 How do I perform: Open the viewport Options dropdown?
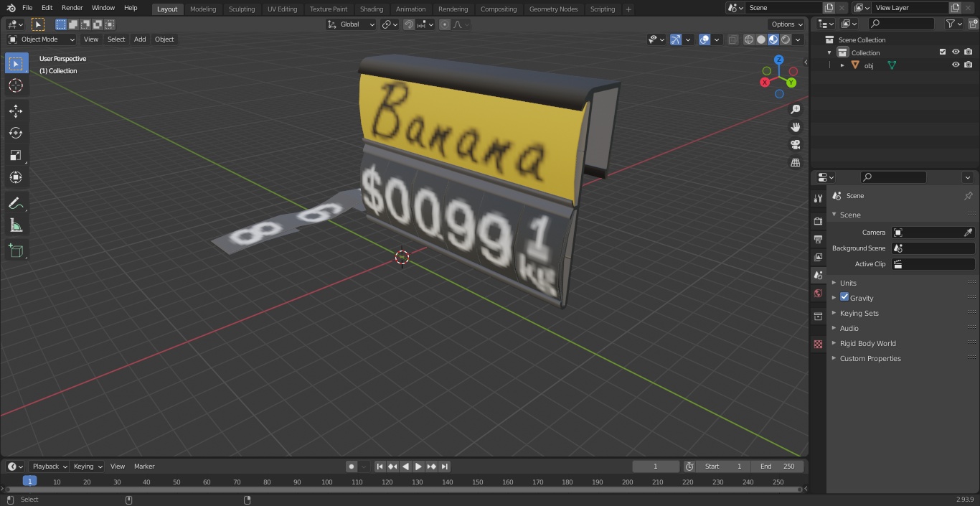tap(787, 24)
